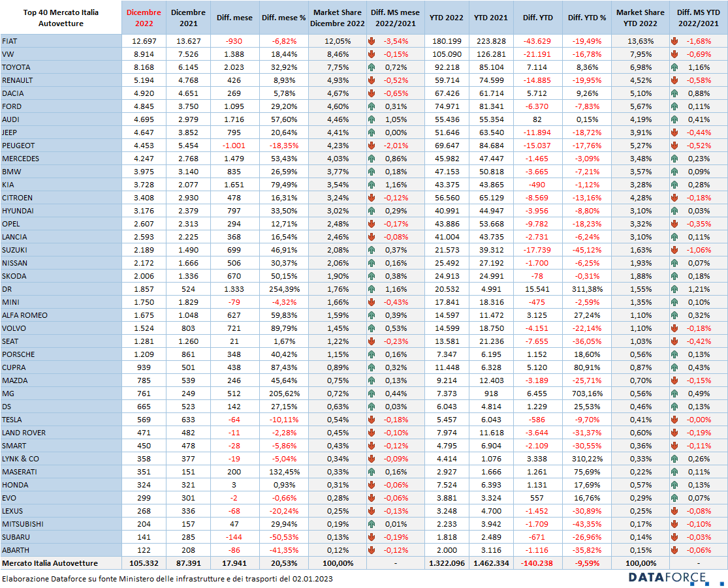Select the ALFA ROMEO brand row label
This screenshot has height=588, width=728.
coord(25,315)
